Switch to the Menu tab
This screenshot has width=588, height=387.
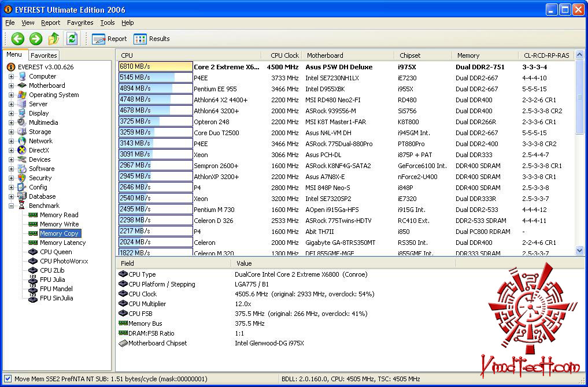tap(14, 54)
